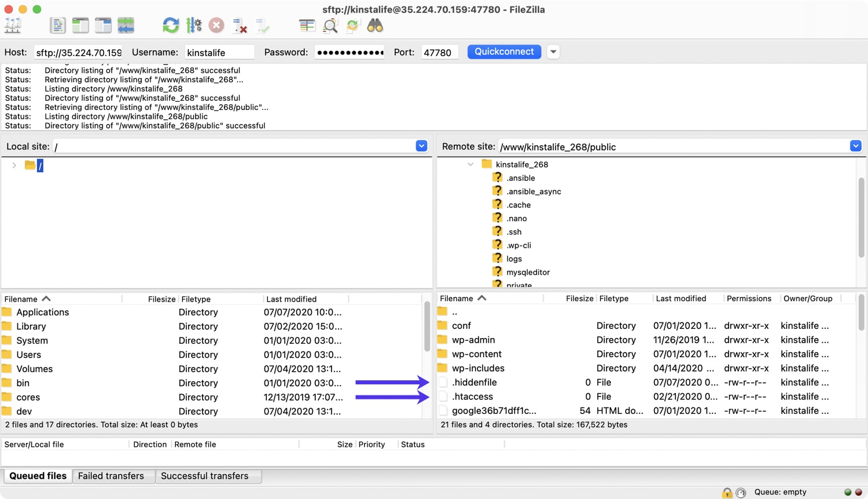Screen dimensions: 868x499
Task: Click the lock icon in the status bar
Action: coord(727,492)
